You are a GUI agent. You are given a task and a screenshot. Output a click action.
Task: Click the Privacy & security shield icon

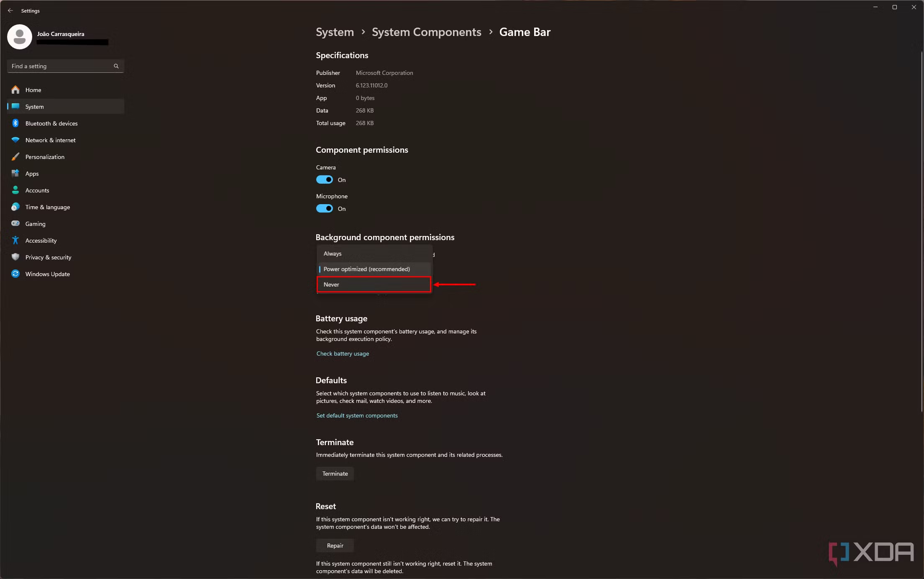15,257
